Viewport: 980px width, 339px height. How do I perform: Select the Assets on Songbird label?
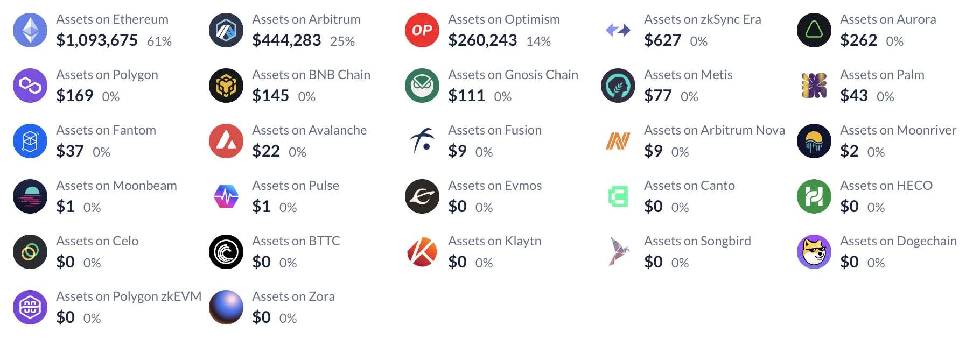697,241
